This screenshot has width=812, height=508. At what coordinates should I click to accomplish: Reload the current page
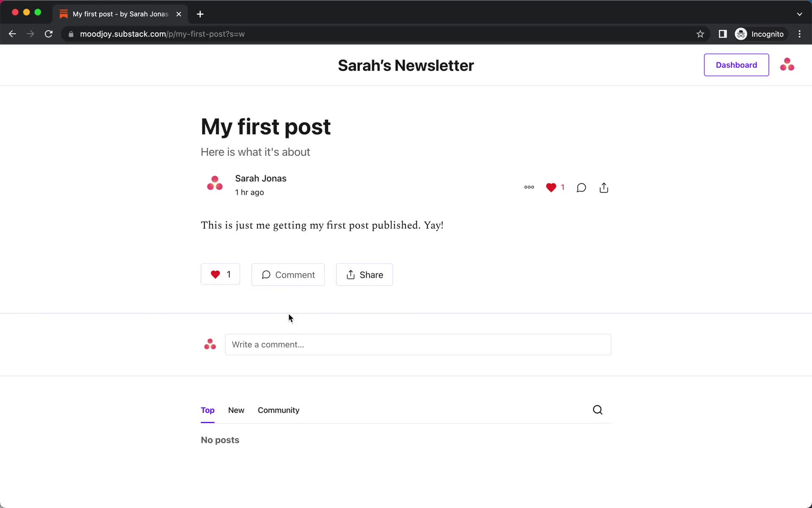point(49,34)
